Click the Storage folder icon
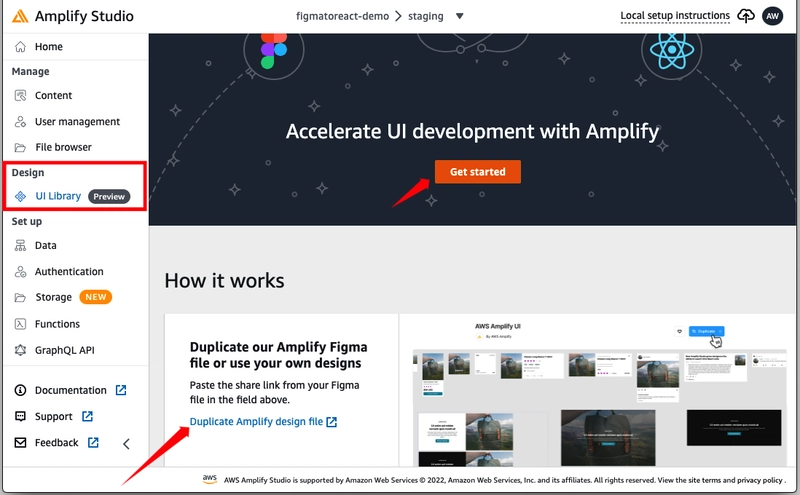The width and height of the screenshot is (800, 495). click(20, 298)
